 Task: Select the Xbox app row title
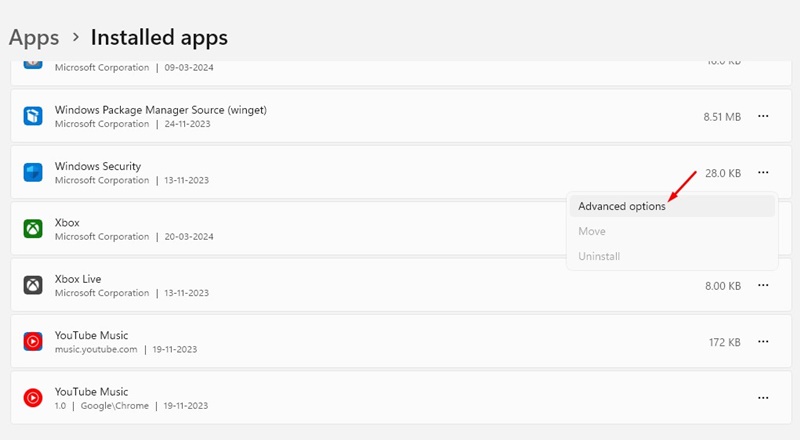(67, 222)
